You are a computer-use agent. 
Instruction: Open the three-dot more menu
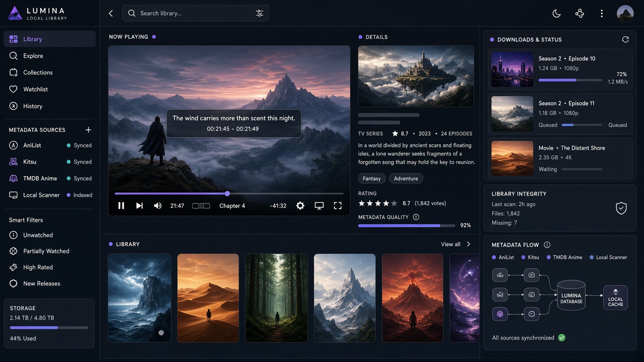[602, 14]
